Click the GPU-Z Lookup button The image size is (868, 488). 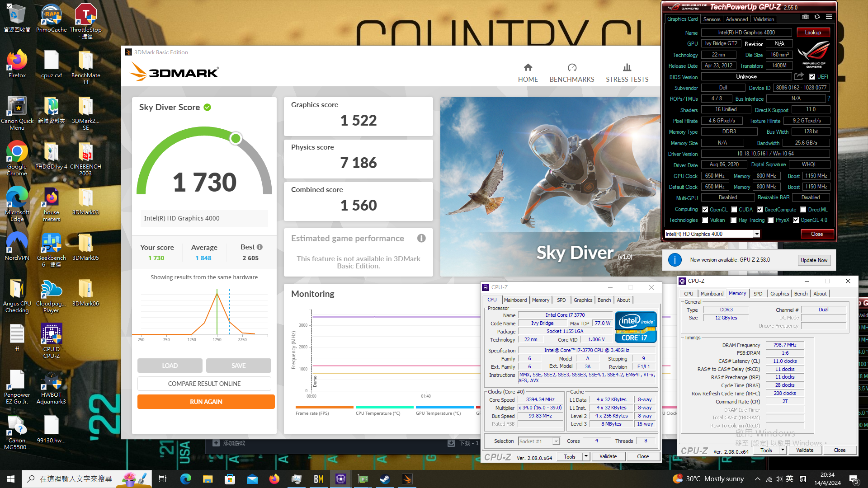(x=813, y=33)
